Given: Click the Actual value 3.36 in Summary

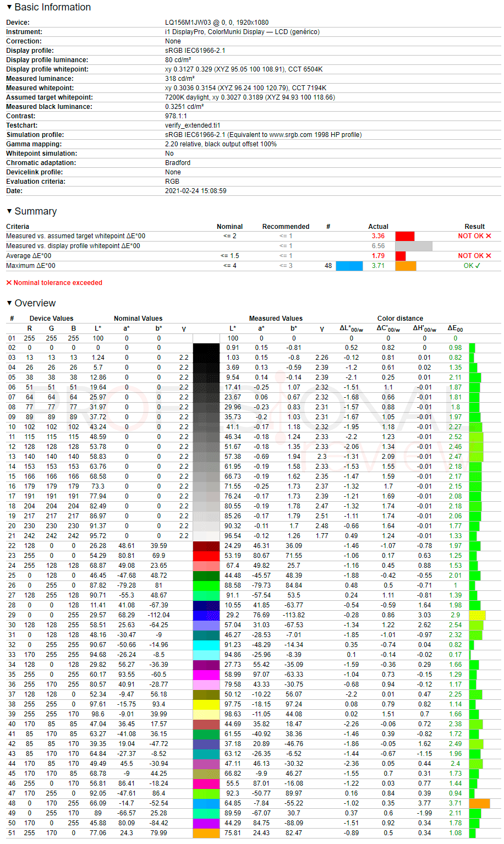Looking at the screenshot, I should tap(378, 236).
